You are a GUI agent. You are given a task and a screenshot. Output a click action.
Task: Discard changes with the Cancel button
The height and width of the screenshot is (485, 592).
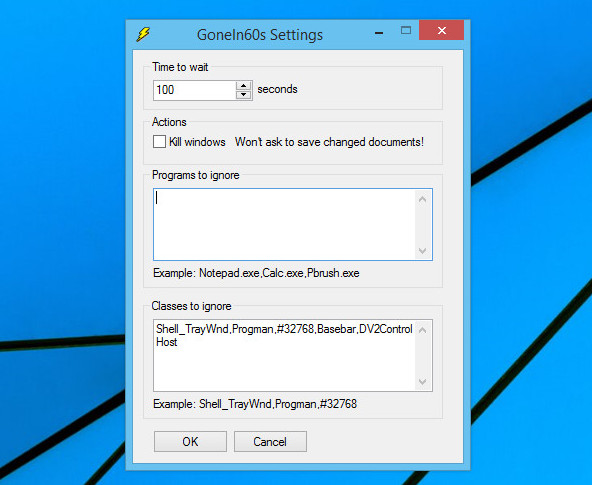click(x=270, y=442)
